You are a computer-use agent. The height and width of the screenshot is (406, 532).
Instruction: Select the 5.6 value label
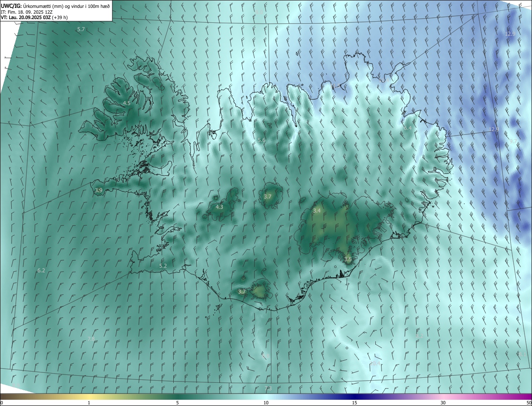[261, 140]
